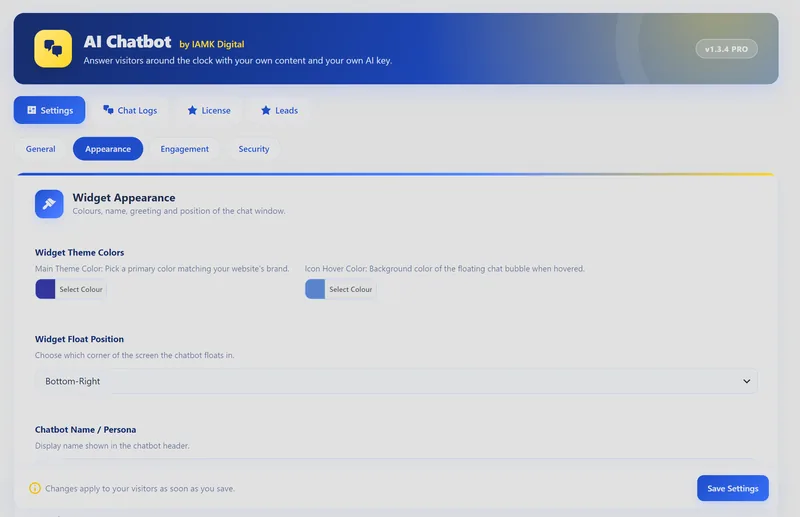Click the 'Main Theme Color: Pick a primary color' description

click(162, 268)
